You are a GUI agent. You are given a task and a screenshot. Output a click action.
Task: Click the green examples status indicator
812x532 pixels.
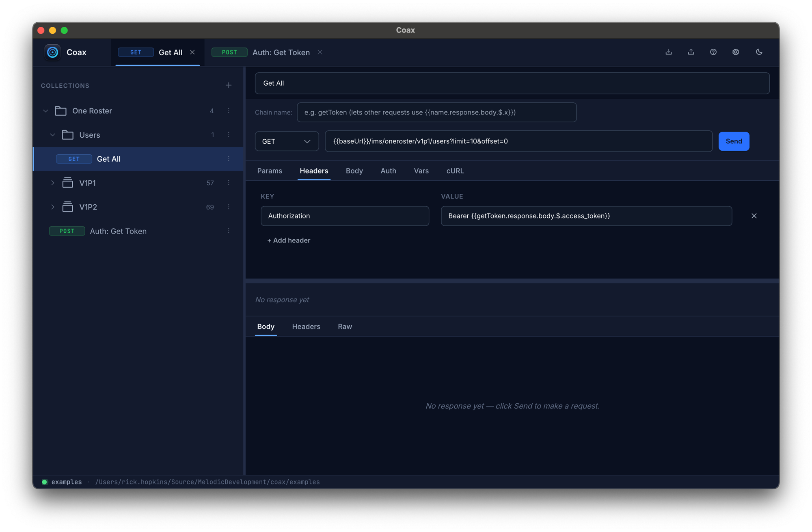coord(45,482)
